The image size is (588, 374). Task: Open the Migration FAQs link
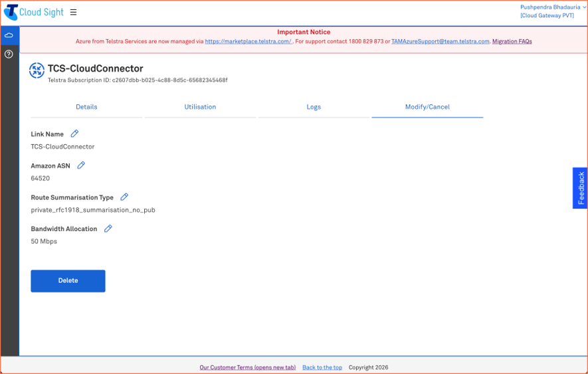pos(512,42)
